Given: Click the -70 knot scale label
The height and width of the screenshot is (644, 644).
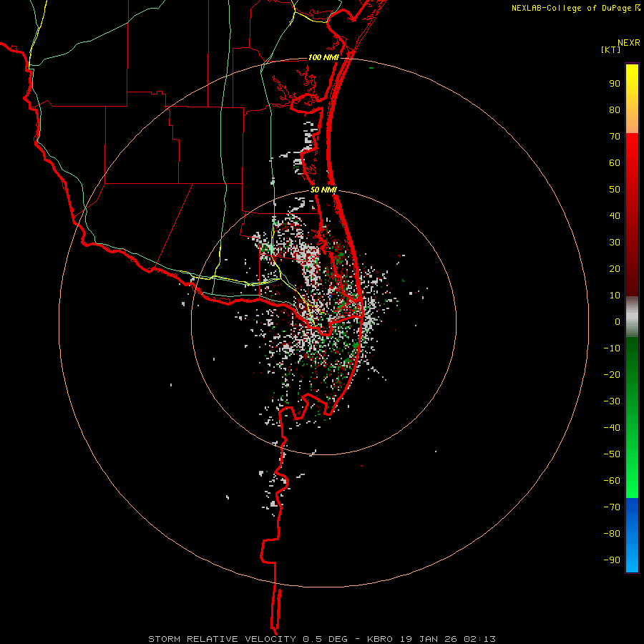Looking at the screenshot, I should coord(612,507).
